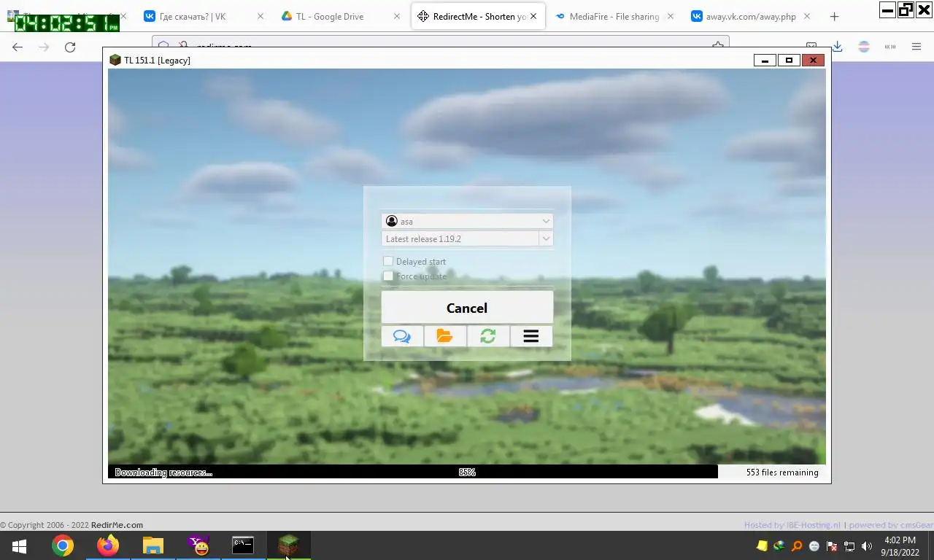Open a new browser tab
The image size is (934, 560).
click(834, 16)
